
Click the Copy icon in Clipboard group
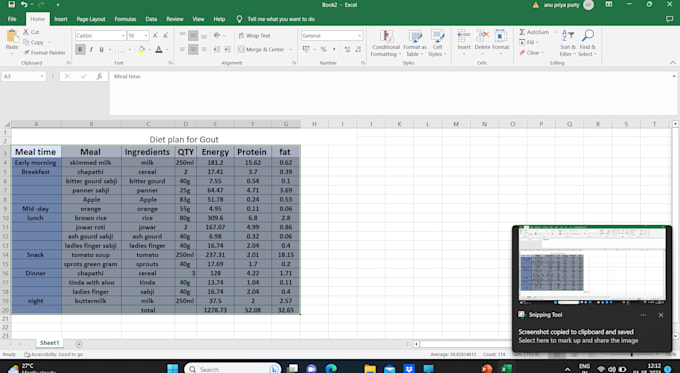[26, 43]
